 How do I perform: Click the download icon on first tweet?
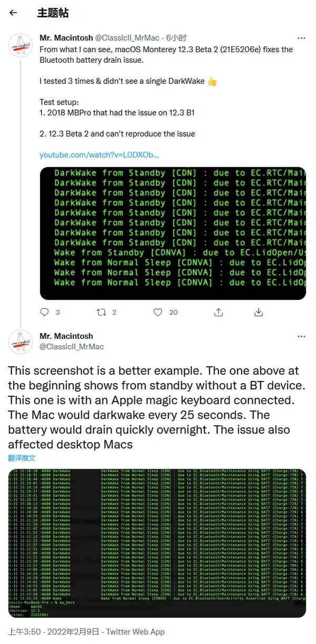tap(259, 312)
